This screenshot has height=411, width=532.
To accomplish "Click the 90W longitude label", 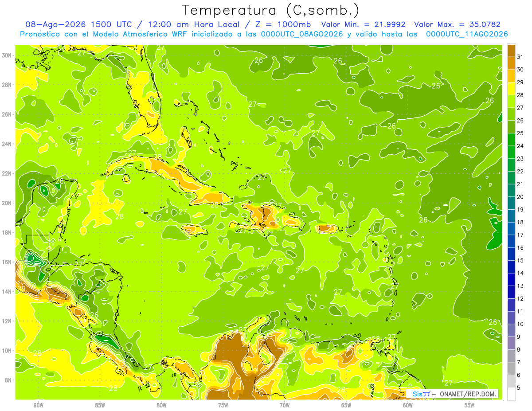I will (x=38, y=405).
